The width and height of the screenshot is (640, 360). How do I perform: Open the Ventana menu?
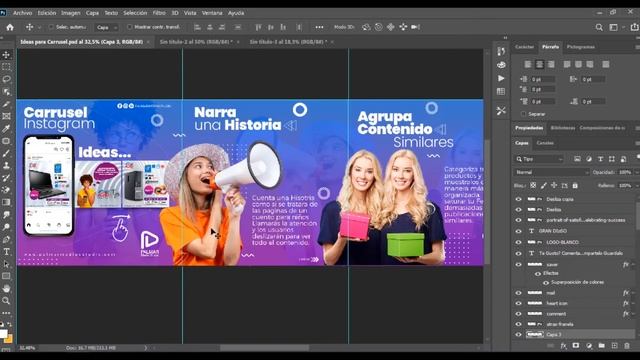212,13
